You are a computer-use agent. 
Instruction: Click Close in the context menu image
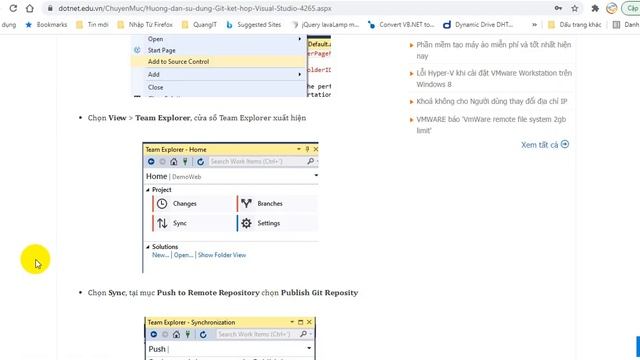point(156,87)
